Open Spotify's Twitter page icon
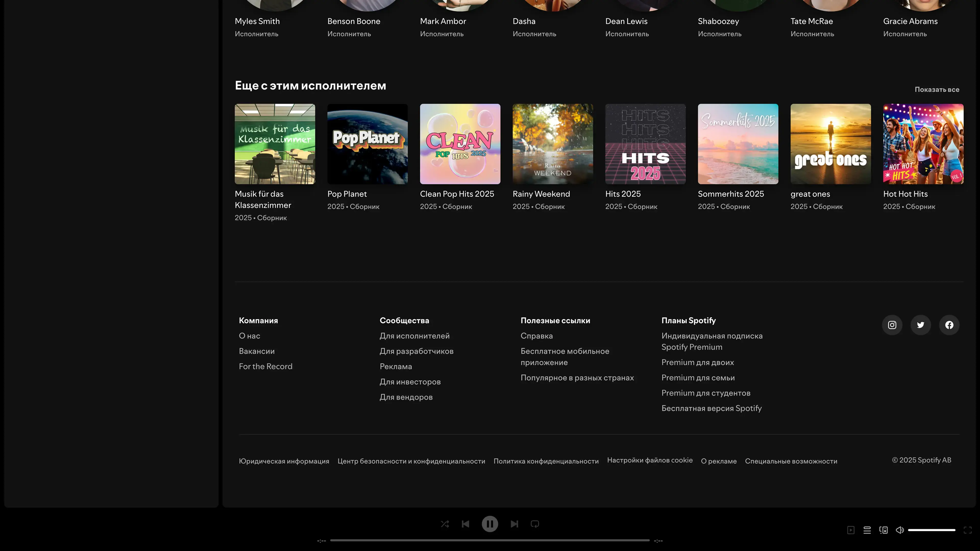 tap(921, 325)
